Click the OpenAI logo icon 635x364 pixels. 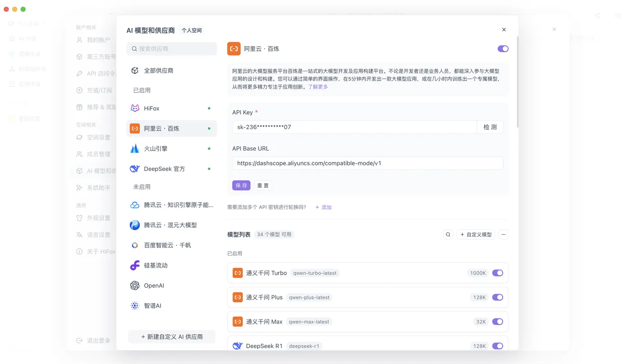point(135,286)
